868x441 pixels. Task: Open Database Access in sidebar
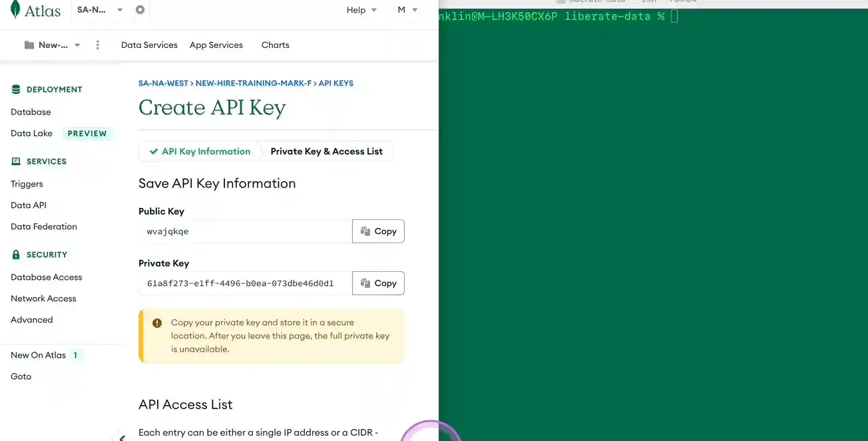(x=47, y=277)
